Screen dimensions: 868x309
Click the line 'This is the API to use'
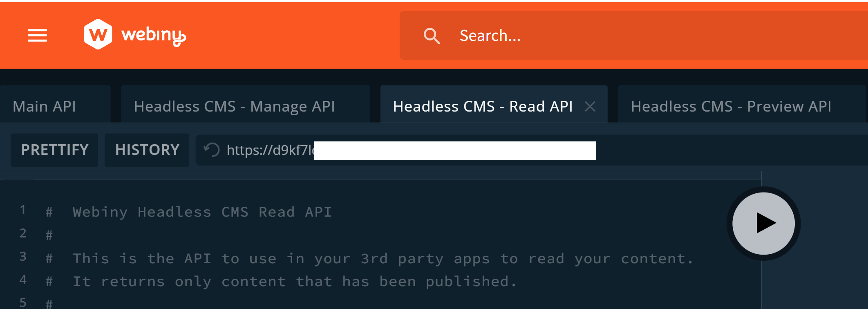383,258
